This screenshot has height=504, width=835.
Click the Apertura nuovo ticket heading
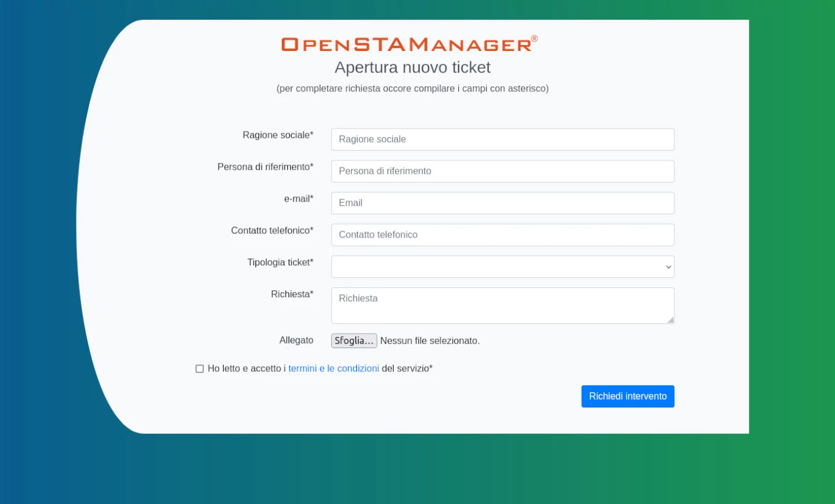click(412, 68)
